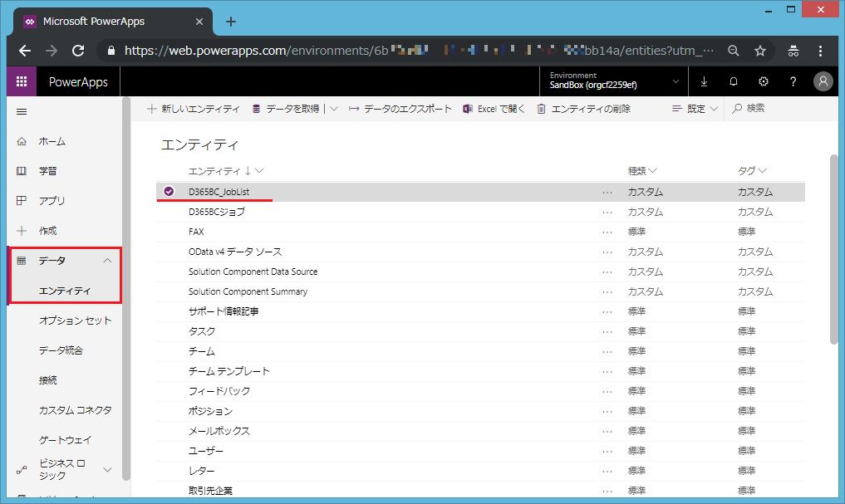845x504 pixels.
Task: Click the incognito icon in browser toolbar
Action: 793,51
